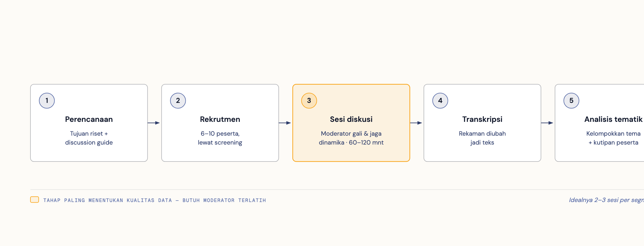The width and height of the screenshot is (644, 246).
Task: Click the orange legend swatch
Action: point(34,200)
